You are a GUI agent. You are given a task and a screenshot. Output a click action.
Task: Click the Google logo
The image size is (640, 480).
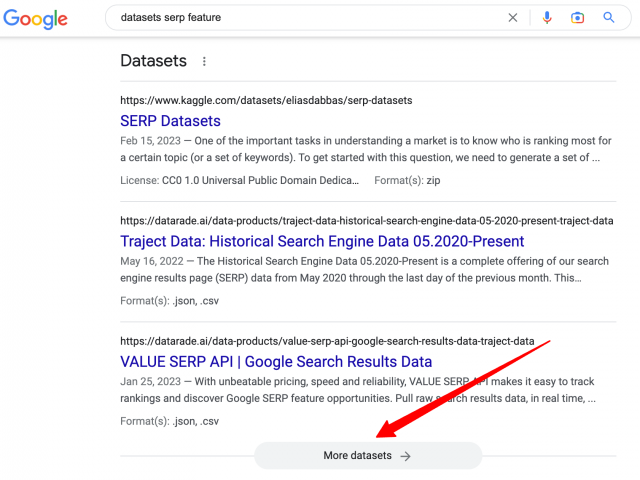(36, 19)
